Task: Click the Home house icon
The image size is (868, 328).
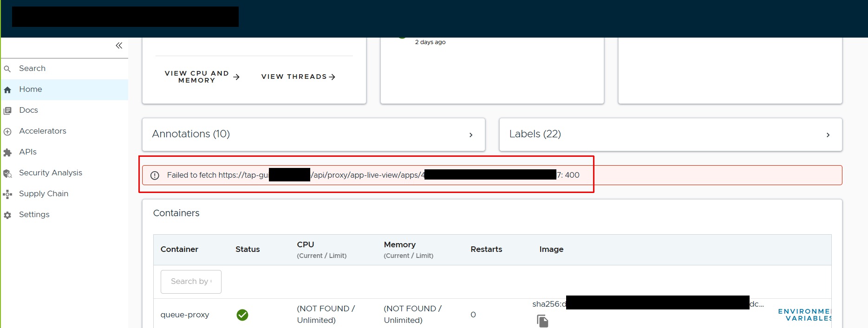Action: click(x=7, y=90)
